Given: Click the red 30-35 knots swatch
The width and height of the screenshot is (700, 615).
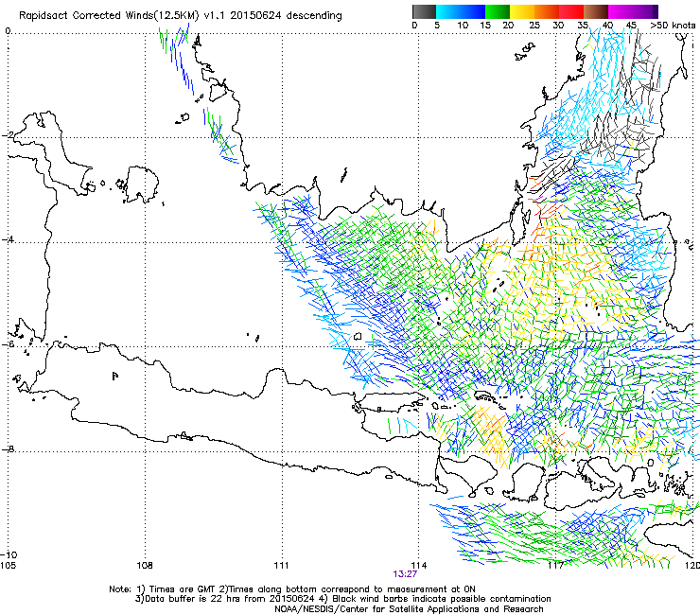Looking at the screenshot, I should tap(571, 11).
